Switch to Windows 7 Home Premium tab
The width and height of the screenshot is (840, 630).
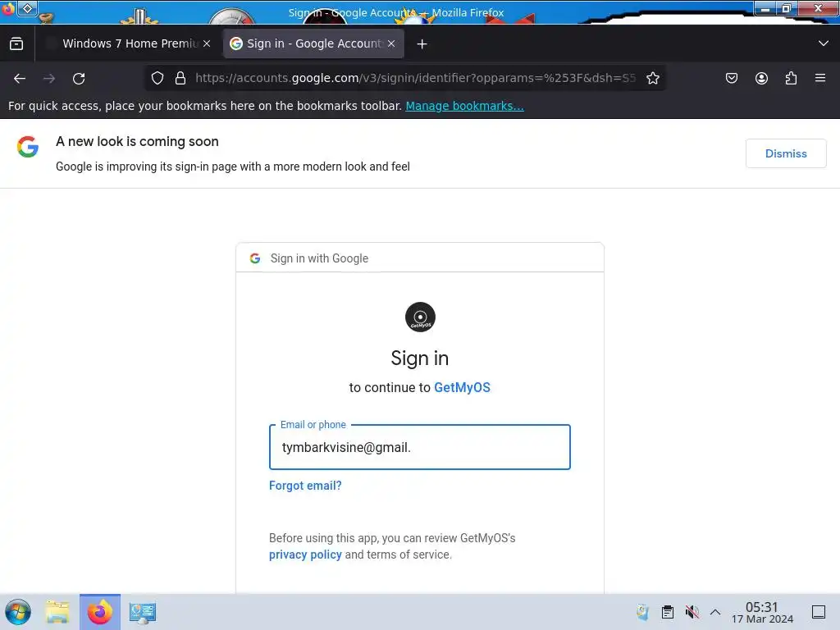tap(129, 43)
